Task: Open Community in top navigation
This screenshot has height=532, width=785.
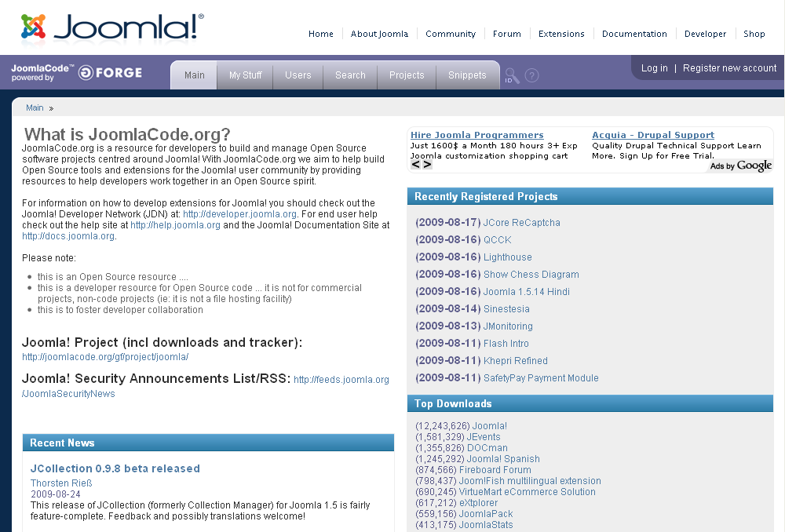Action: pos(451,34)
